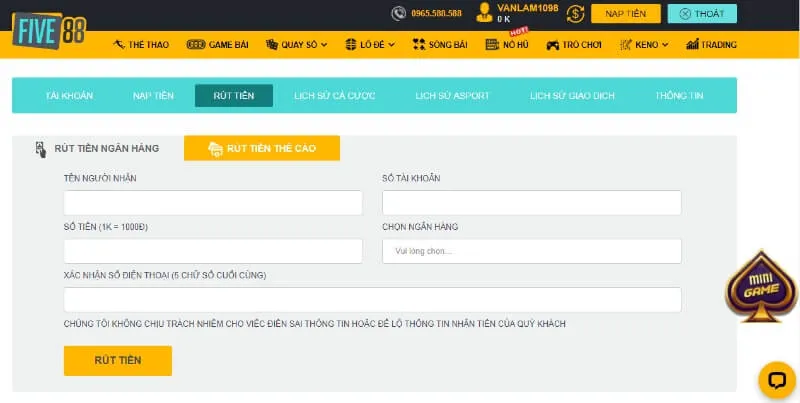Expand the Lô Đề menu
800x403 pixels.
(370, 45)
